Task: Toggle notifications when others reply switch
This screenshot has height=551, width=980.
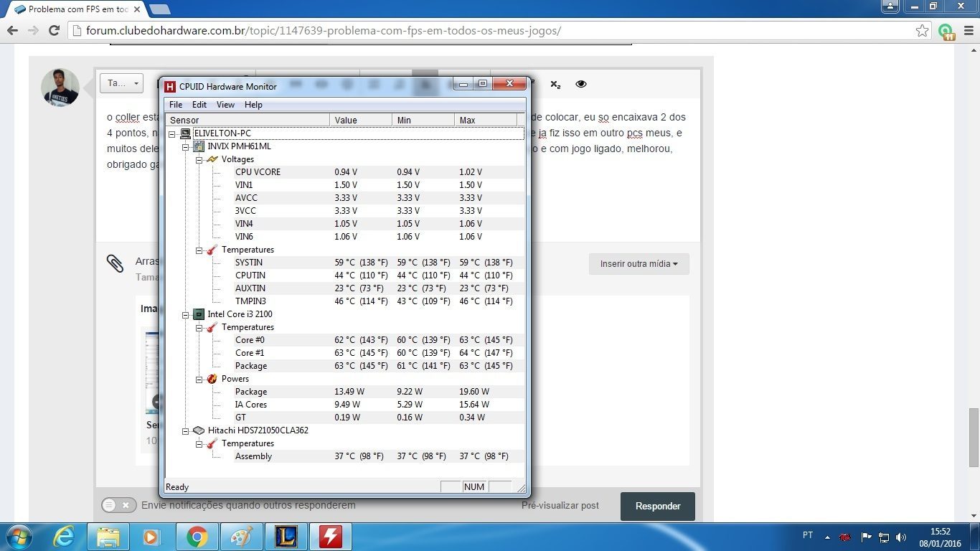Action: click(x=119, y=505)
